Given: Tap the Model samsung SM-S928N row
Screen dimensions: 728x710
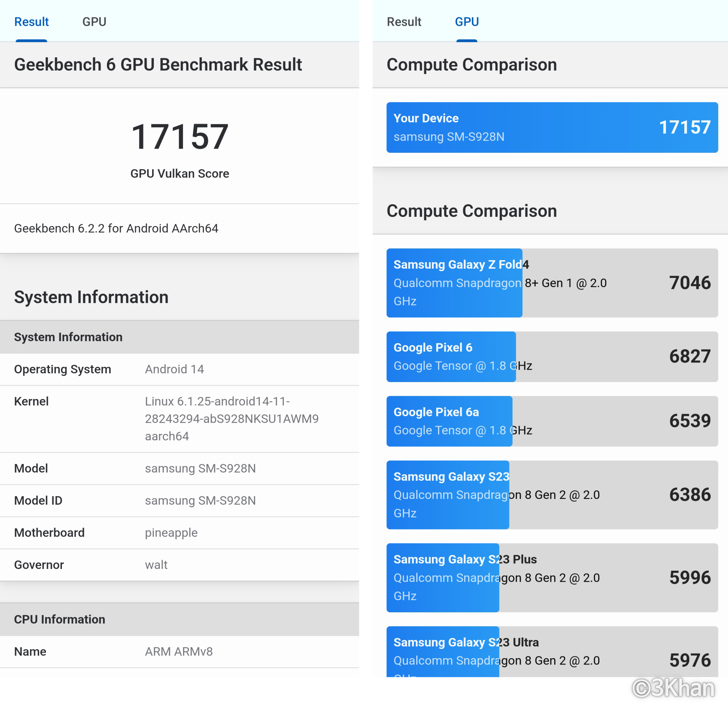Looking at the screenshot, I should 180,468.
